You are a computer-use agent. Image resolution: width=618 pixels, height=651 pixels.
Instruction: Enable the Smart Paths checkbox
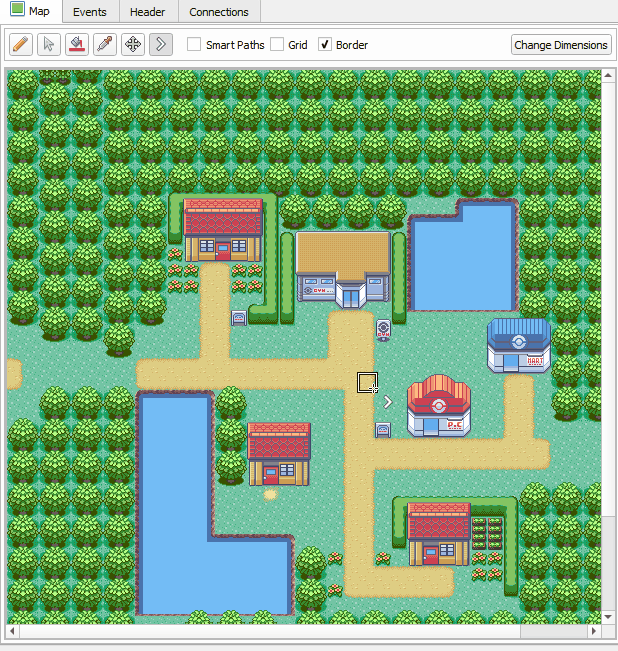click(194, 44)
